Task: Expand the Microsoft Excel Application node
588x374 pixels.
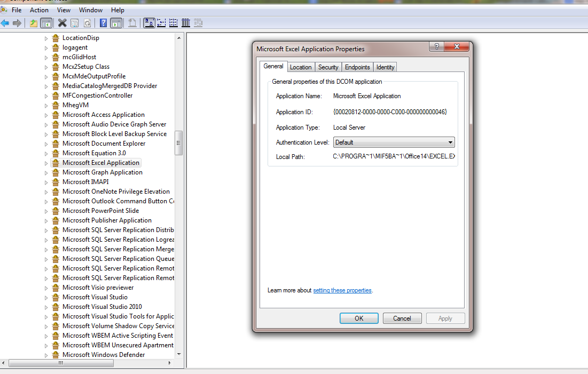Action: pyautogui.click(x=46, y=163)
